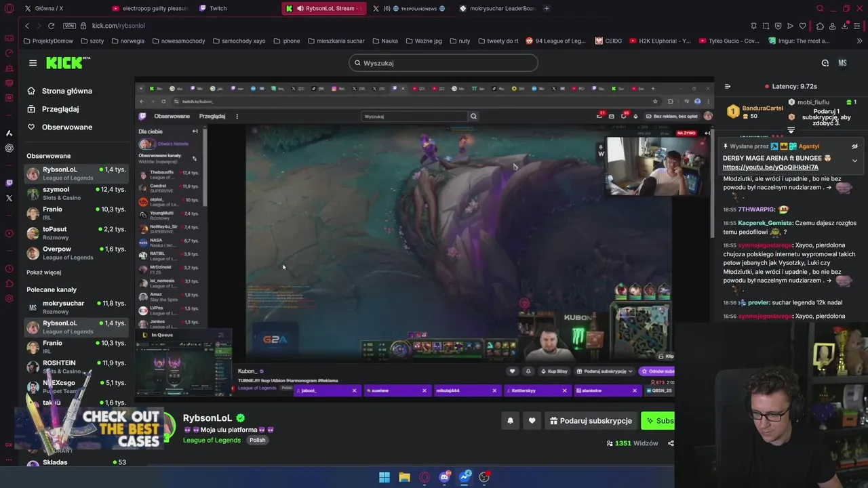Open the Nauka bookmark folder

pyautogui.click(x=384, y=41)
